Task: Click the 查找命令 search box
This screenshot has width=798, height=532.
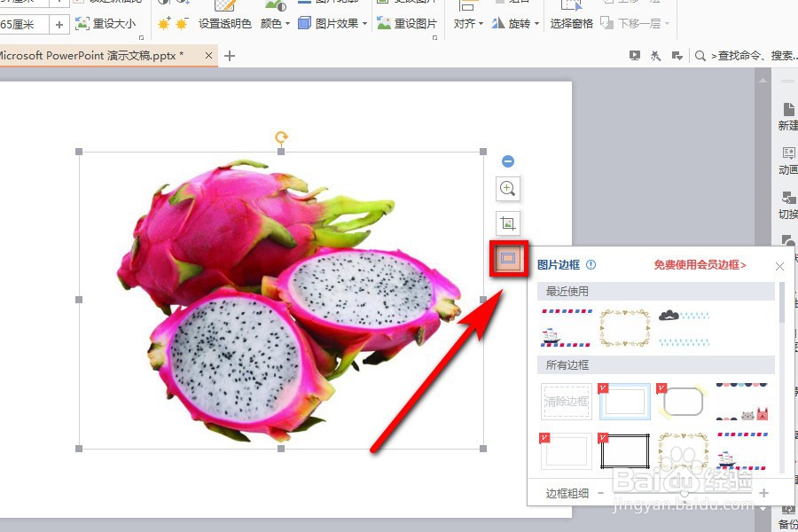Action: 756,56
